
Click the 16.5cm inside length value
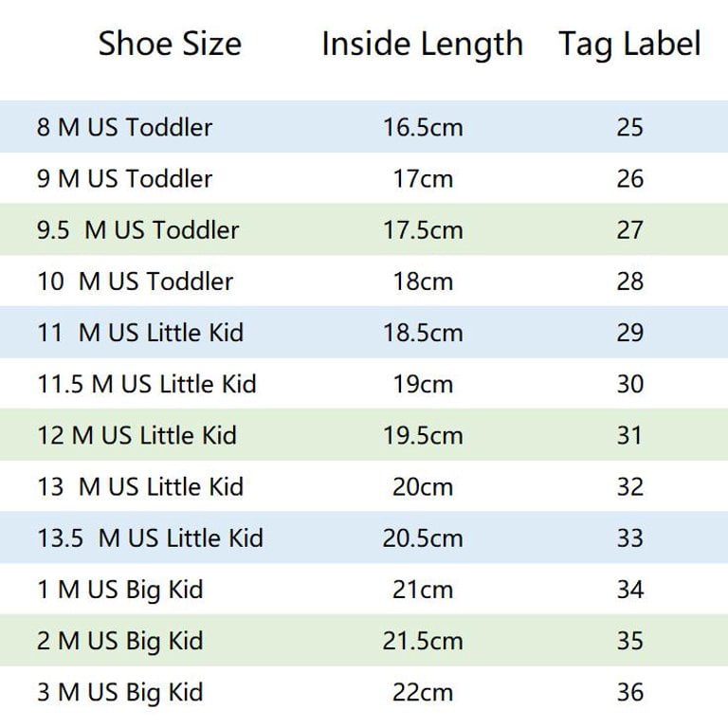[423, 128]
